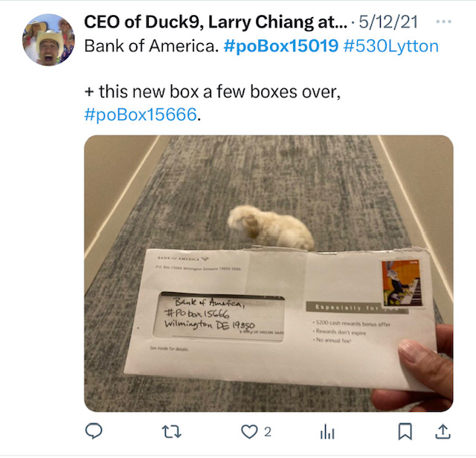
Task: Click the 'Bank of America.' tweet text
Action: pyautogui.click(x=152, y=46)
